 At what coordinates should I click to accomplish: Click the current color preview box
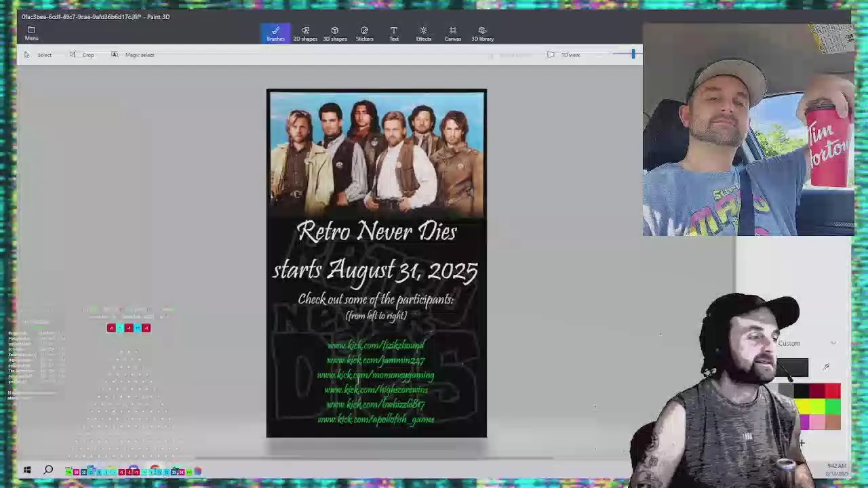pyautogui.click(x=792, y=367)
